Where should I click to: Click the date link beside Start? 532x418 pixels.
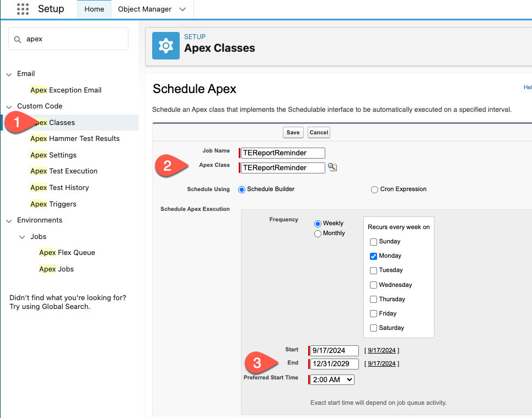coord(381,351)
